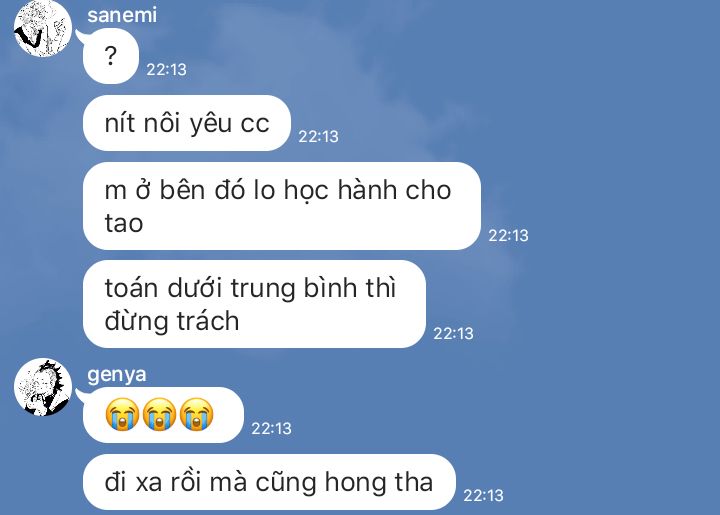Viewport: 720px width, 515px height.
Task: Select message 'm ở bên đó lo học hành'
Action: [282, 206]
